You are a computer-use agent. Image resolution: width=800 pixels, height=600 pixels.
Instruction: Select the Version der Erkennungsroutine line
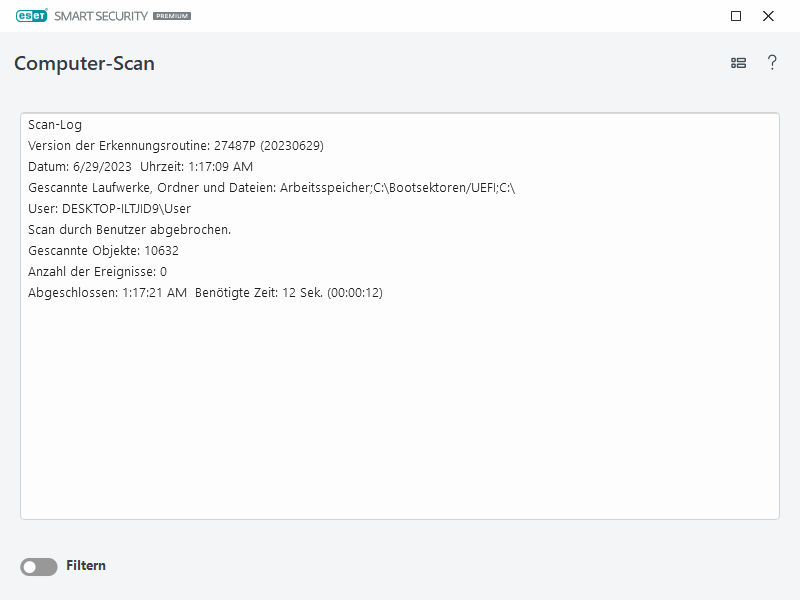point(175,146)
